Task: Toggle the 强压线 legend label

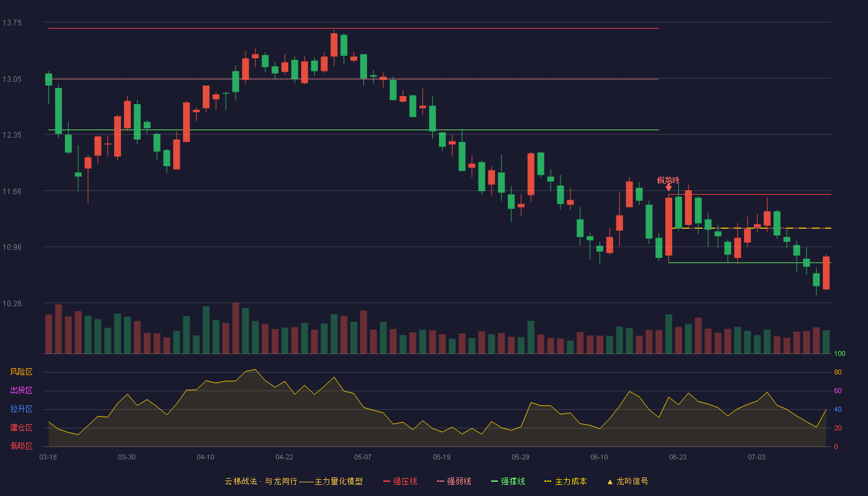Action: [405, 481]
